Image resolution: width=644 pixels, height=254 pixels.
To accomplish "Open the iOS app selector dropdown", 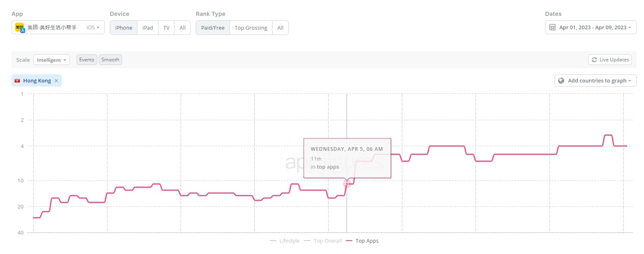I will (93, 27).
